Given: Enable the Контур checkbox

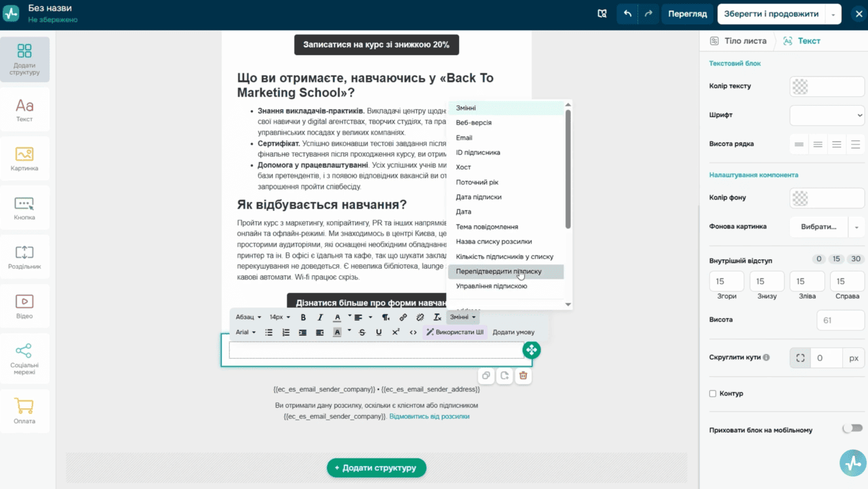Looking at the screenshot, I should pyautogui.click(x=713, y=393).
